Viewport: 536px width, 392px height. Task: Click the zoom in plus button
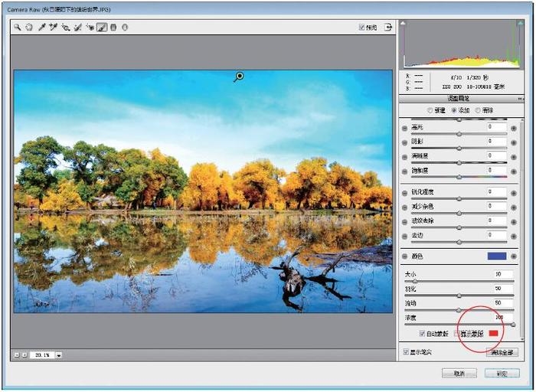[25, 355]
